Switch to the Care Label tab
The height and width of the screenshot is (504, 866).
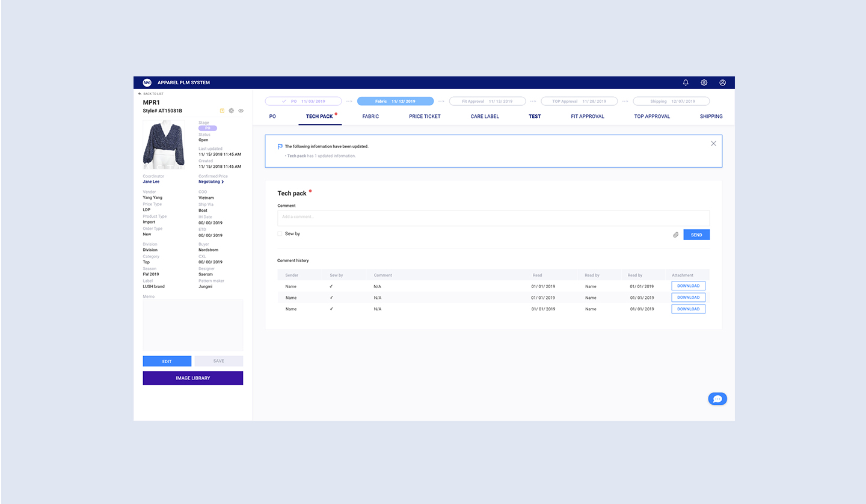pos(485,116)
